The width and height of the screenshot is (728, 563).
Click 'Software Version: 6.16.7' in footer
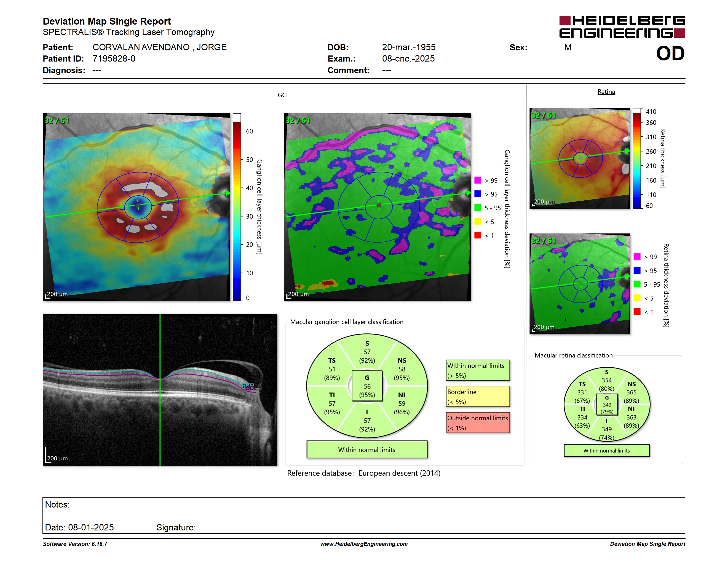pos(75,544)
